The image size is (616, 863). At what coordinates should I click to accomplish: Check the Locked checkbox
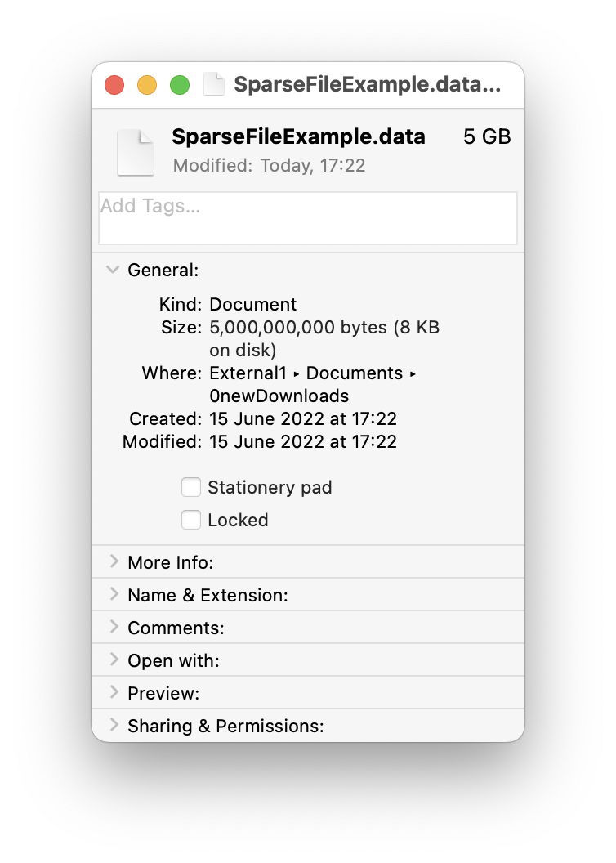[x=191, y=520]
